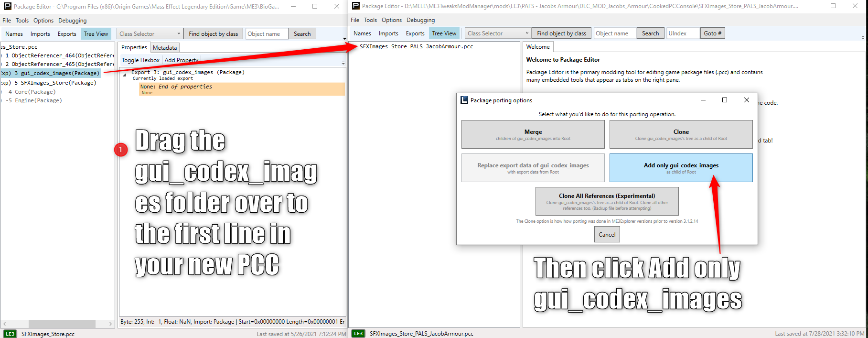Open Options menu in right Package Editor
Screen dimensions: 868x338
tap(392, 20)
